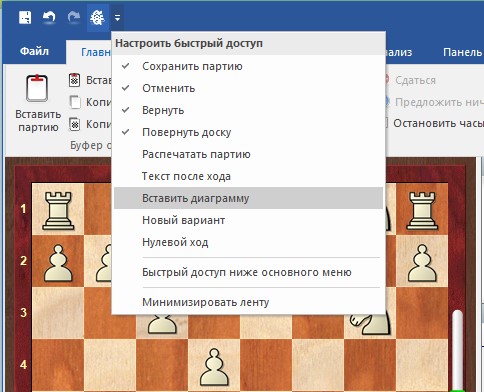Click the white rook on the a1 corner
This screenshot has width=484, height=392.
point(58,211)
